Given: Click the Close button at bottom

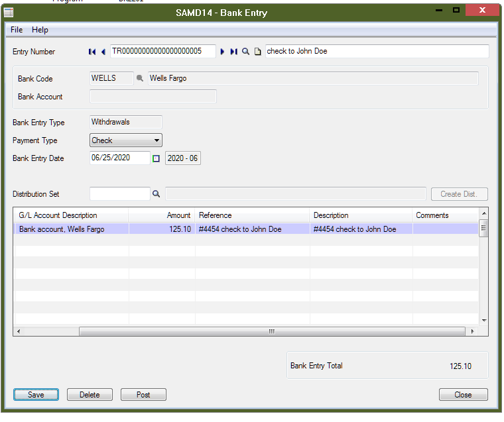Looking at the screenshot, I should coord(463,395).
